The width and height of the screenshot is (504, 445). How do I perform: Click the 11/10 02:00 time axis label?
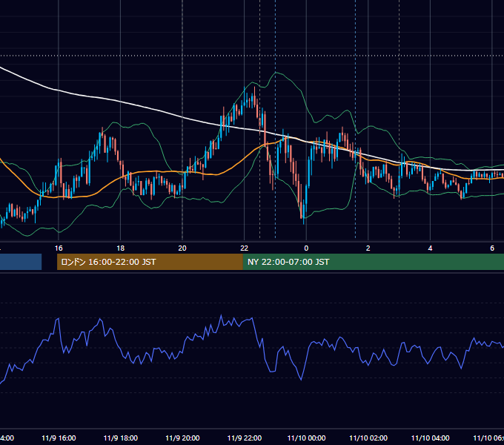point(368,438)
